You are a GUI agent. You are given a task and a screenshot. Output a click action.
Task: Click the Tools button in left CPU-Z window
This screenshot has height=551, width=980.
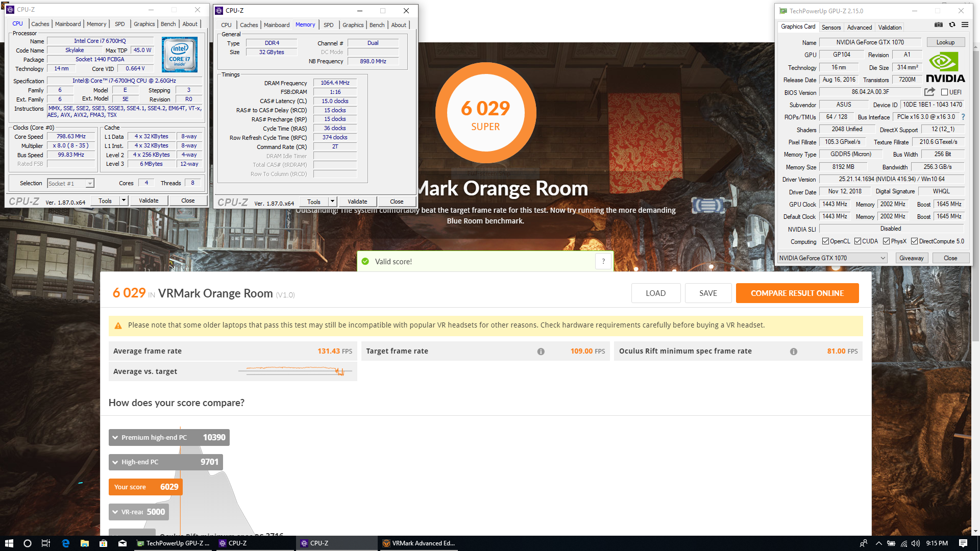[x=105, y=201]
